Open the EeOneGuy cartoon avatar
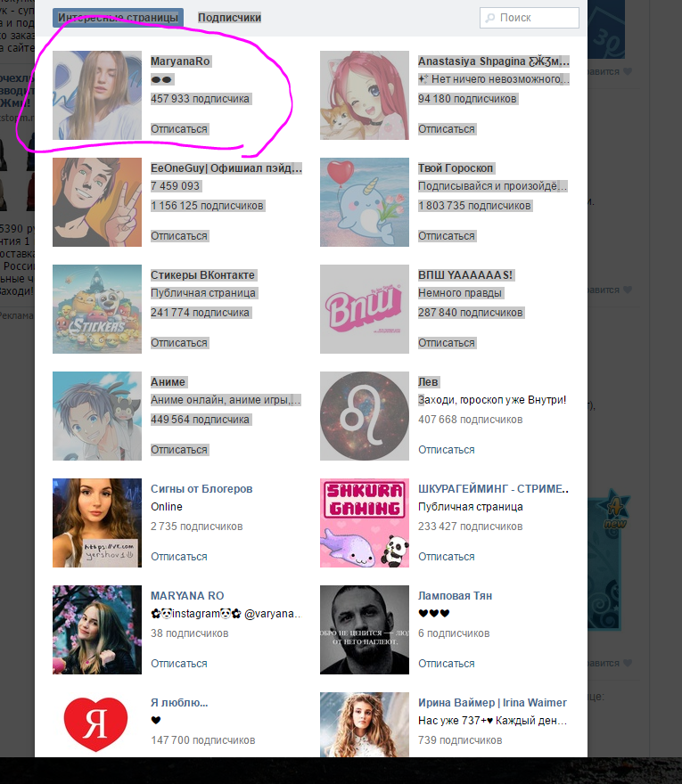Image resolution: width=682 pixels, height=784 pixels. pos(97,202)
